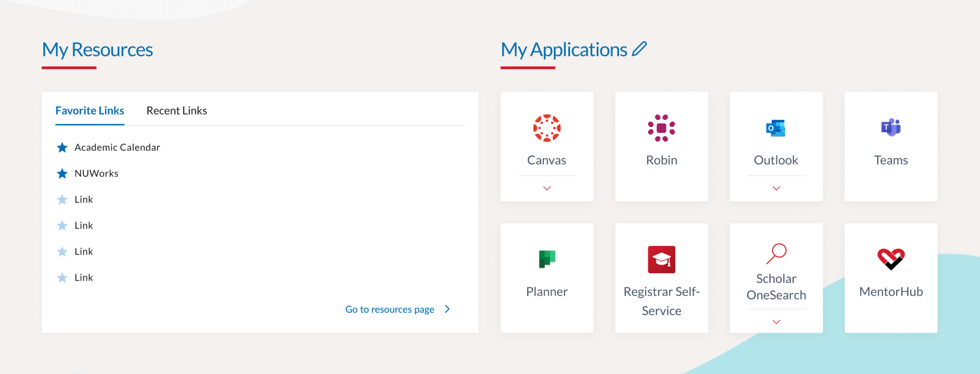The image size is (980, 374).
Task: Open the Outlook app icon
Action: click(x=776, y=128)
